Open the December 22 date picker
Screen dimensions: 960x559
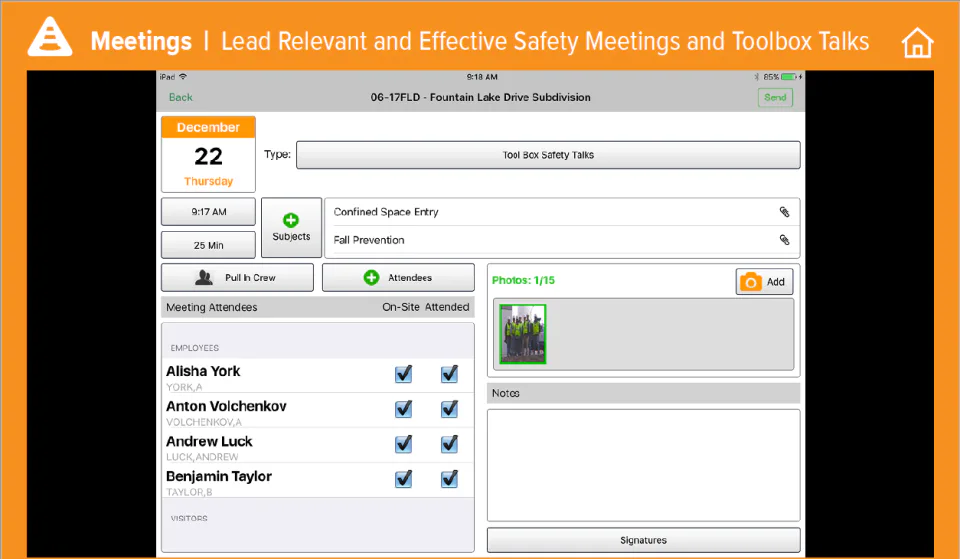208,154
